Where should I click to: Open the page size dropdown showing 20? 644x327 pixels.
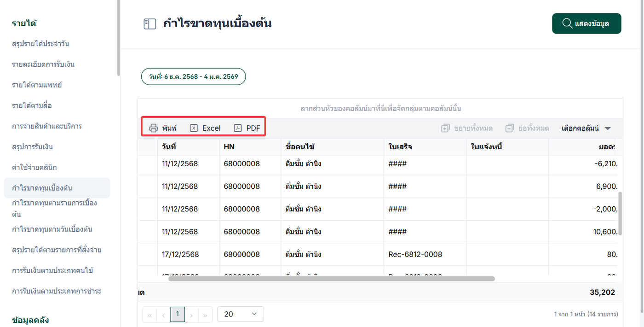click(x=240, y=314)
